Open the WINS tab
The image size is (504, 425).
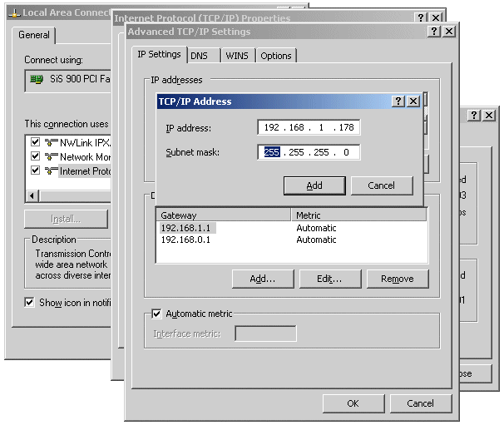(237, 56)
